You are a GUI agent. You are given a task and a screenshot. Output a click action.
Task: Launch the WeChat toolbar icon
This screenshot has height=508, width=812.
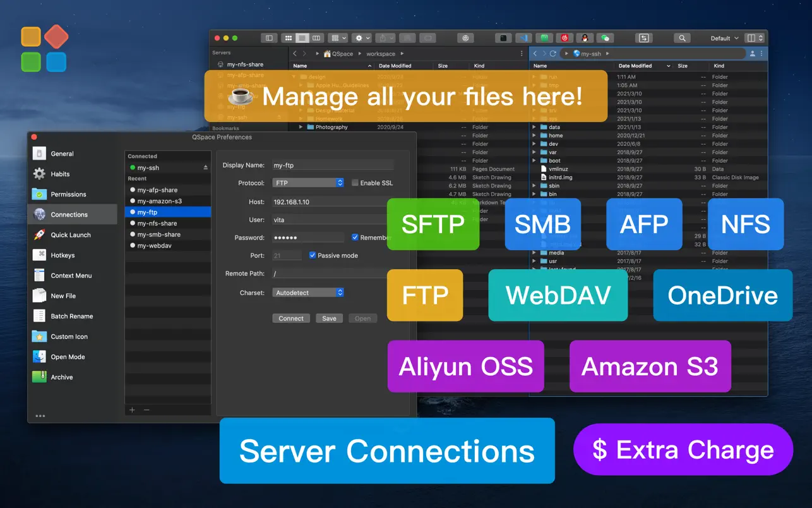[x=606, y=38]
